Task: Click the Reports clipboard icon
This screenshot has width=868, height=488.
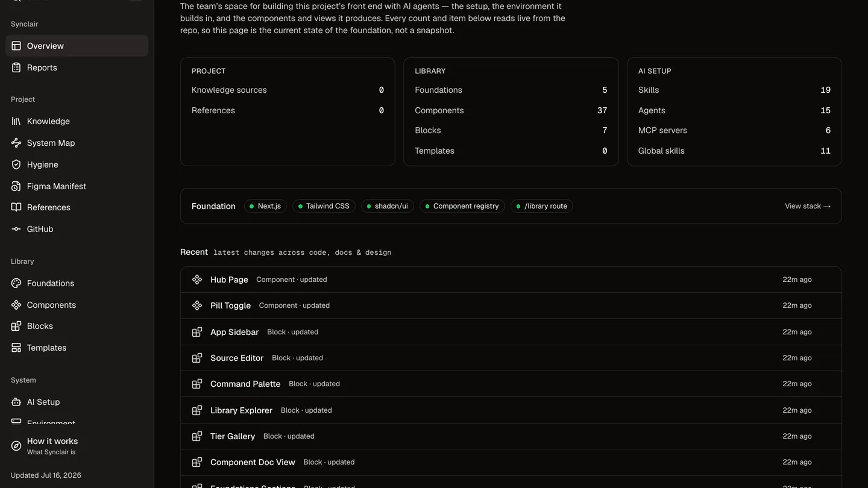Action: point(16,67)
